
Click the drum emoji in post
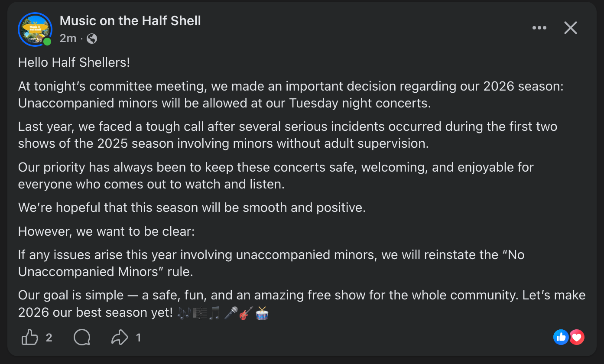[x=262, y=313]
